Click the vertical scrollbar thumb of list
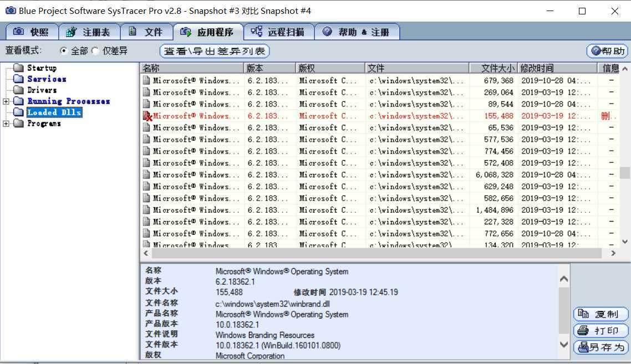Image resolution: width=631 pixels, height=364 pixels. tap(624, 172)
